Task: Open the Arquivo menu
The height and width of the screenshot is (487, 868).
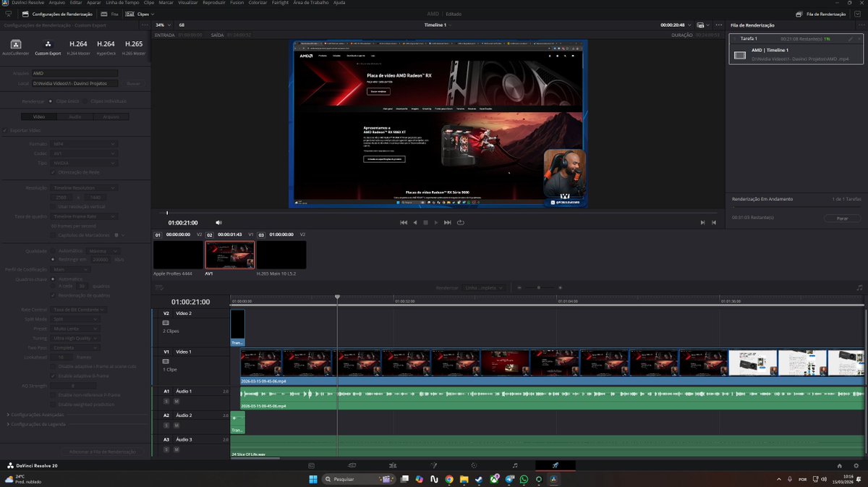Action: point(56,3)
